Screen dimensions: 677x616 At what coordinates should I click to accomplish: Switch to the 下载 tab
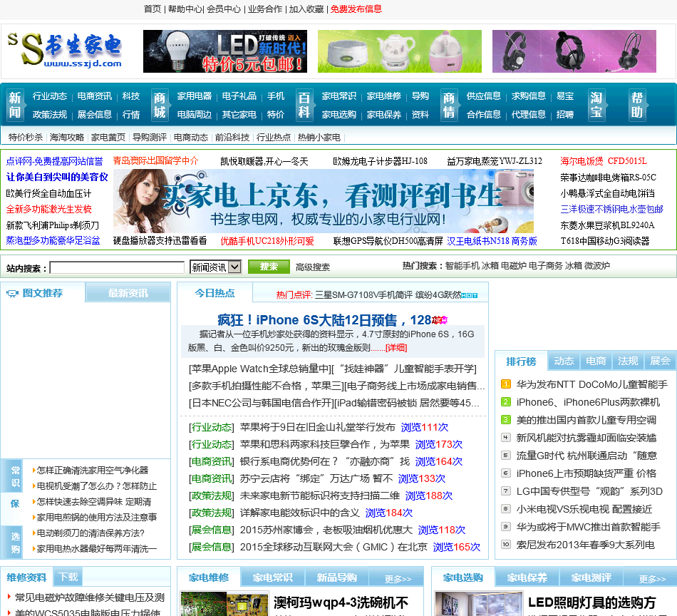[x=68, y=577]
